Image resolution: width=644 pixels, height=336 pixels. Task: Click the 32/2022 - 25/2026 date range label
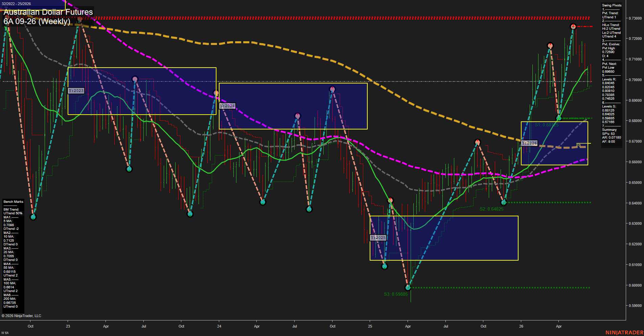coord(16,4)
